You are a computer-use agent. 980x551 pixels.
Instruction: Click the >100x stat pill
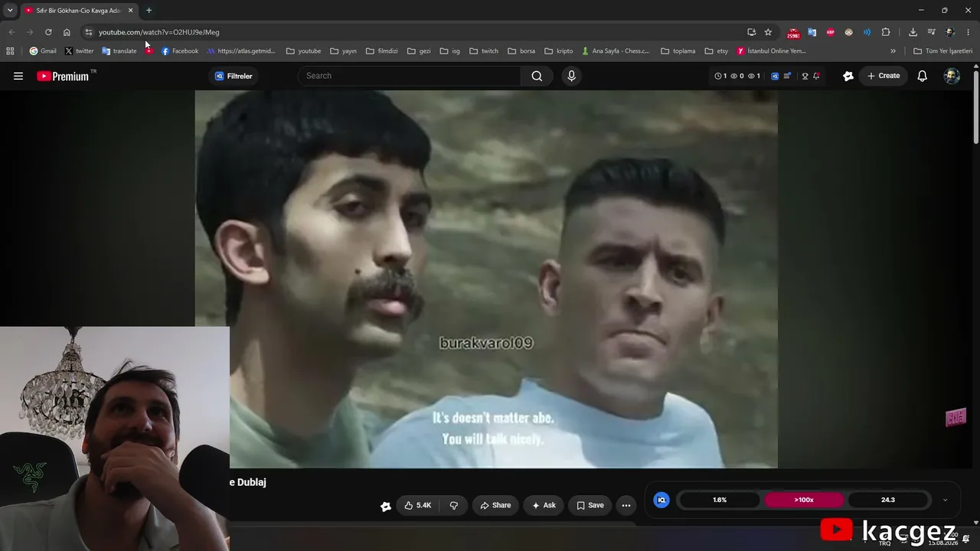pyautogui.click(x=804, y=500)
